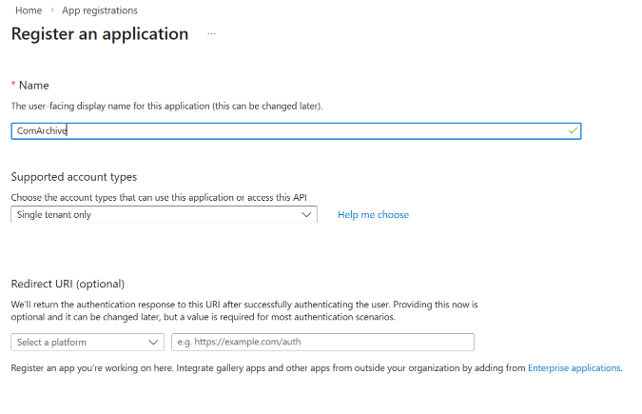Click the chevron arrow of account types dropdown
The image size is (642, 414).
coord(306,215)
